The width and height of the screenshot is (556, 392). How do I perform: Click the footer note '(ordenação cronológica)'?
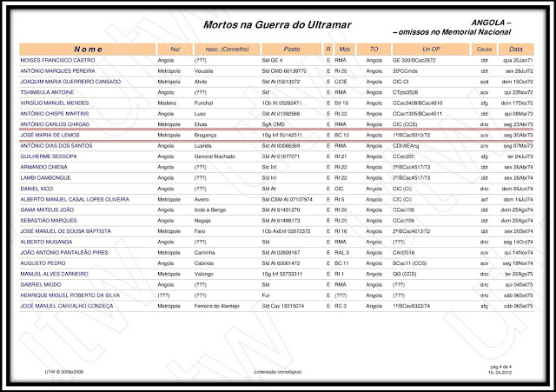278,372
